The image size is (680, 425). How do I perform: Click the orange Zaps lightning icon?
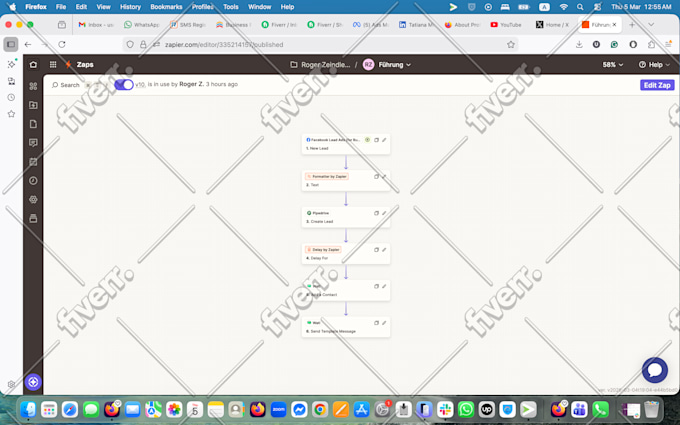pos(68,65)
